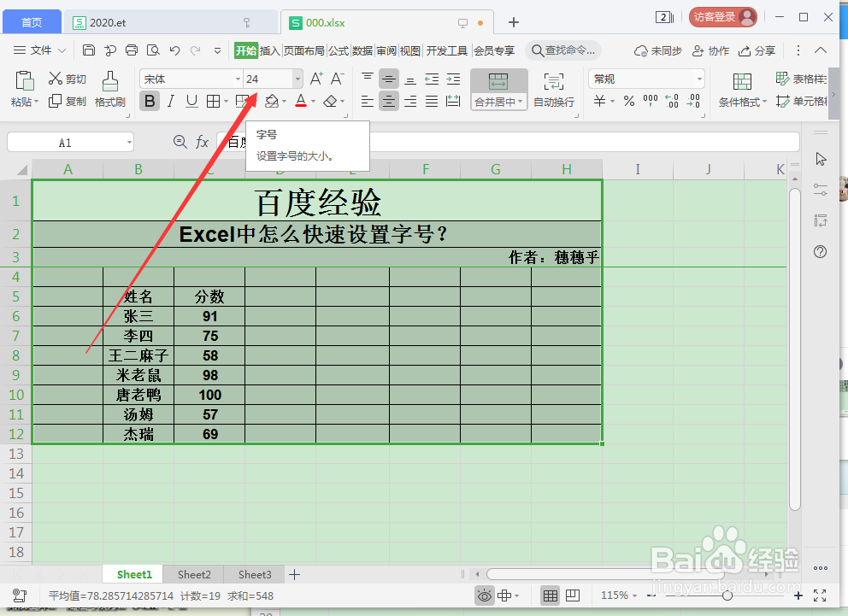Click the increase decimal places icon
The image size is (848, 616).
tap(672, 101)
